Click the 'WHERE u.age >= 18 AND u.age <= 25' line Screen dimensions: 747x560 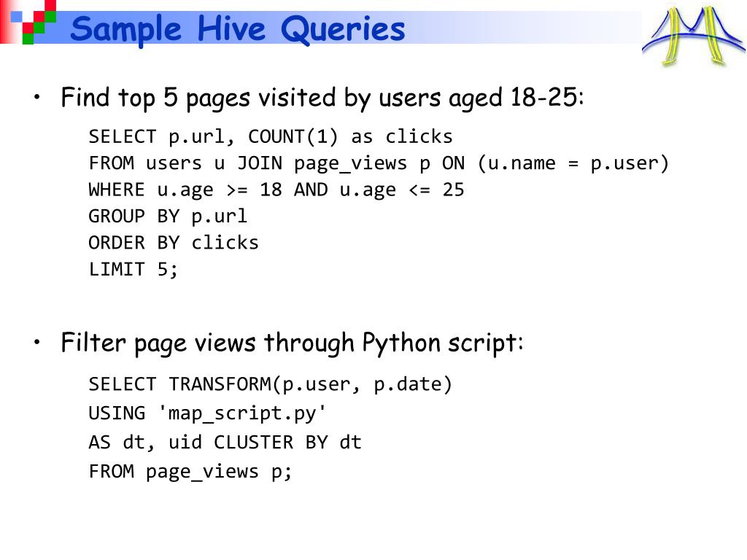click(x=276, y=190)
